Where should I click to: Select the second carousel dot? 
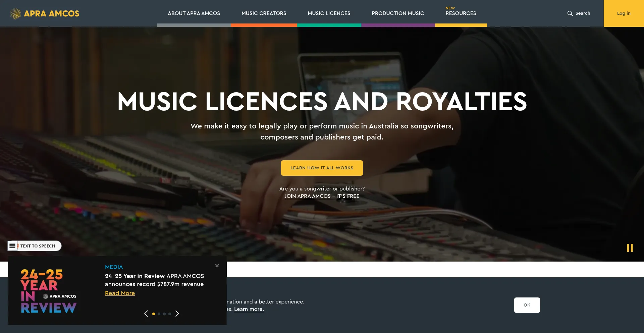tap(159, 314)
